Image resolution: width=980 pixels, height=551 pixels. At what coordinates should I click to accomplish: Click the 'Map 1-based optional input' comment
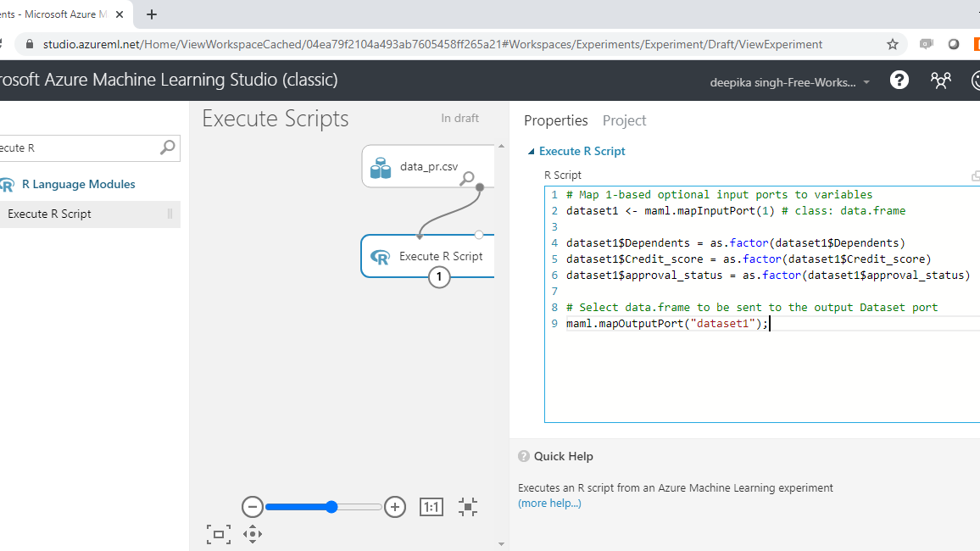pos(720,195)
